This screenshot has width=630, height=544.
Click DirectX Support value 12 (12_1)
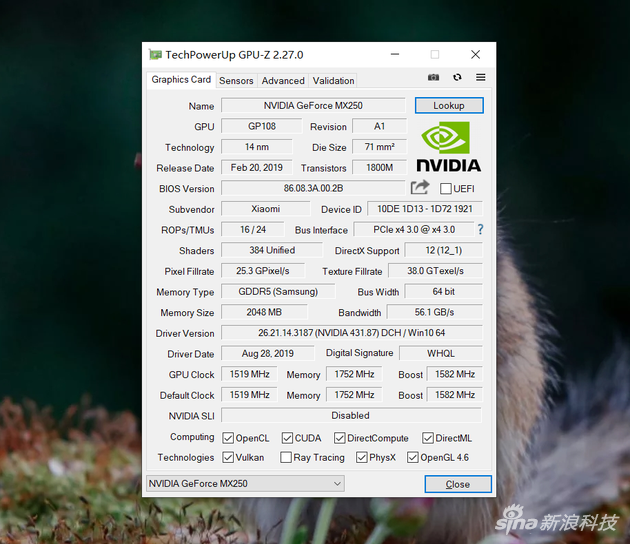(x=444, y=250)
